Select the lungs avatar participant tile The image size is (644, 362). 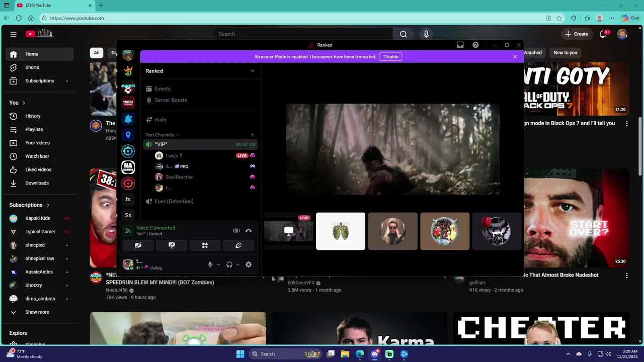point(341,231)
